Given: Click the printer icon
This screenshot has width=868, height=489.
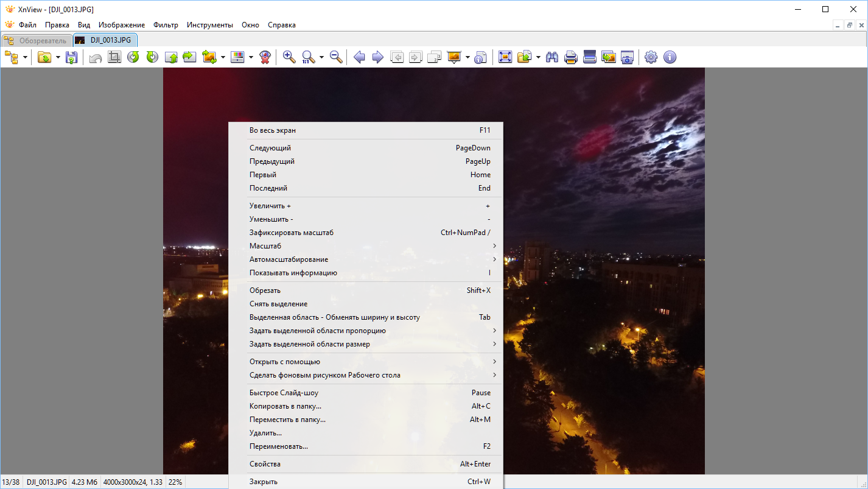Looking at the screenshot, I should click(571, 57).
